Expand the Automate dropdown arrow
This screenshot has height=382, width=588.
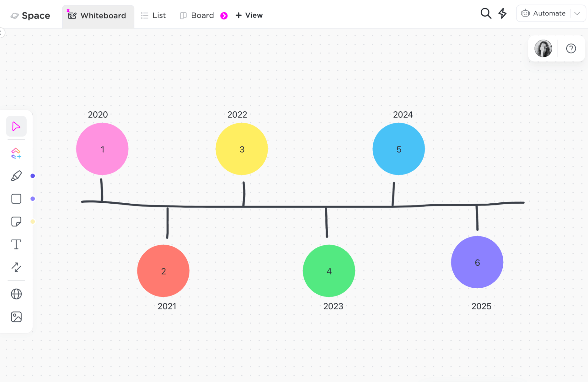point(577,14)
